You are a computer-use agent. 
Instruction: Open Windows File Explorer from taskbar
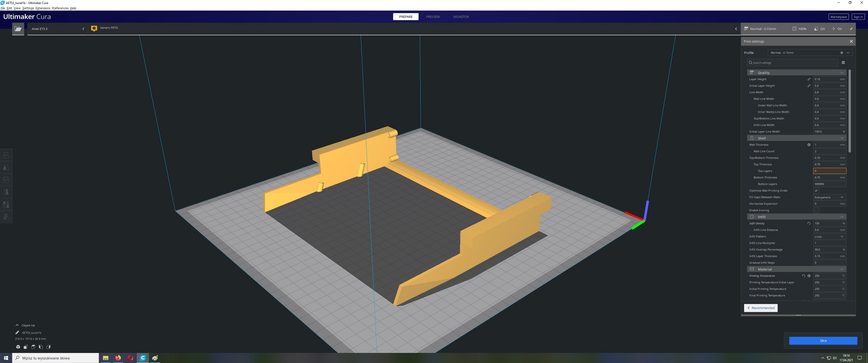105,358
